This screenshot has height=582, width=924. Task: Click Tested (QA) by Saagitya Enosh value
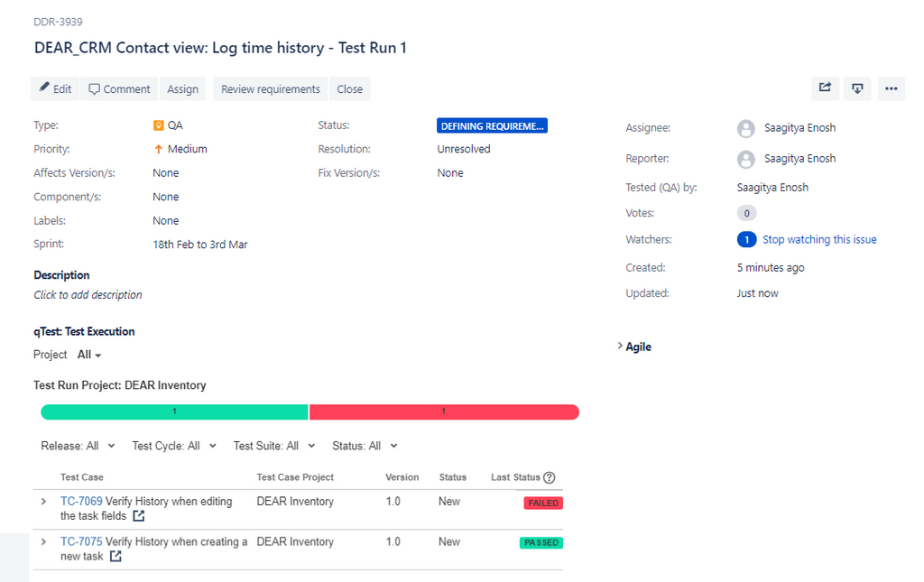pyautogui.click(x=772, y=188)
